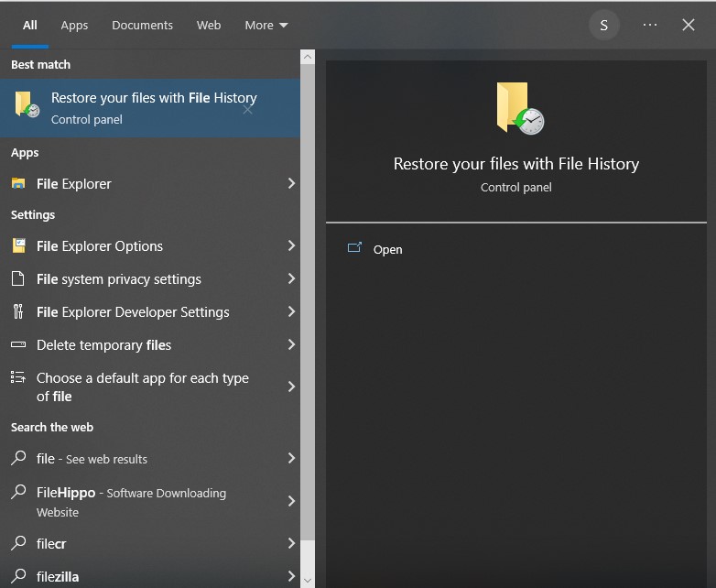716x588 pixels.
Task: Switch to the All tab
Action: tap(29, 25)
